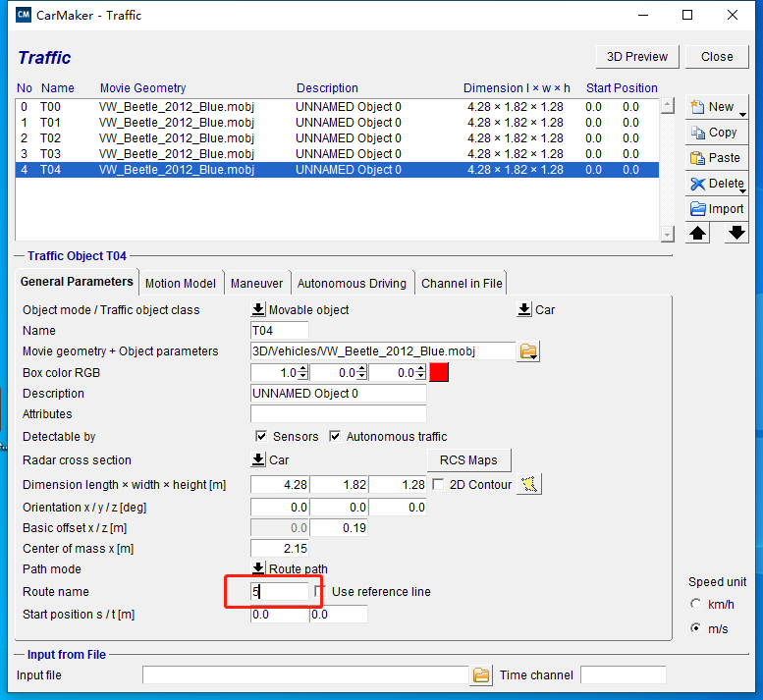Screen dimensions: 763x700
Task: Delete the selected traffic object
Action: click(716, 184)
